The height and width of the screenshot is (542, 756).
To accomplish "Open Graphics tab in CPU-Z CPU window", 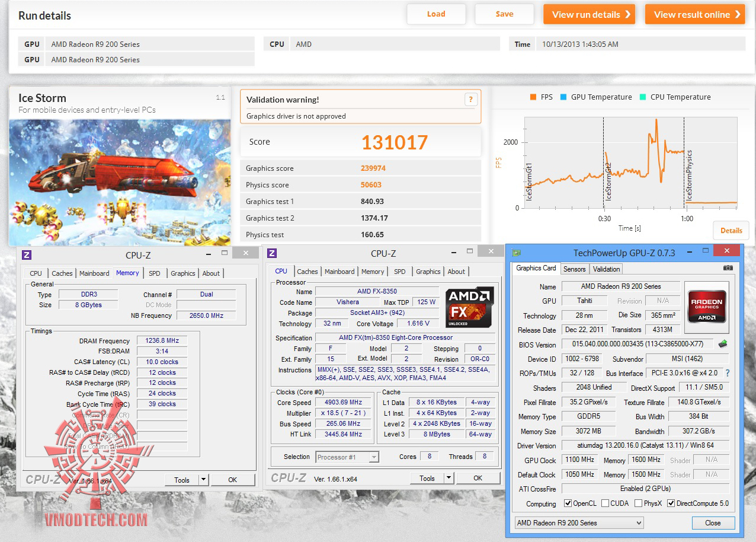I will (428, 272).
